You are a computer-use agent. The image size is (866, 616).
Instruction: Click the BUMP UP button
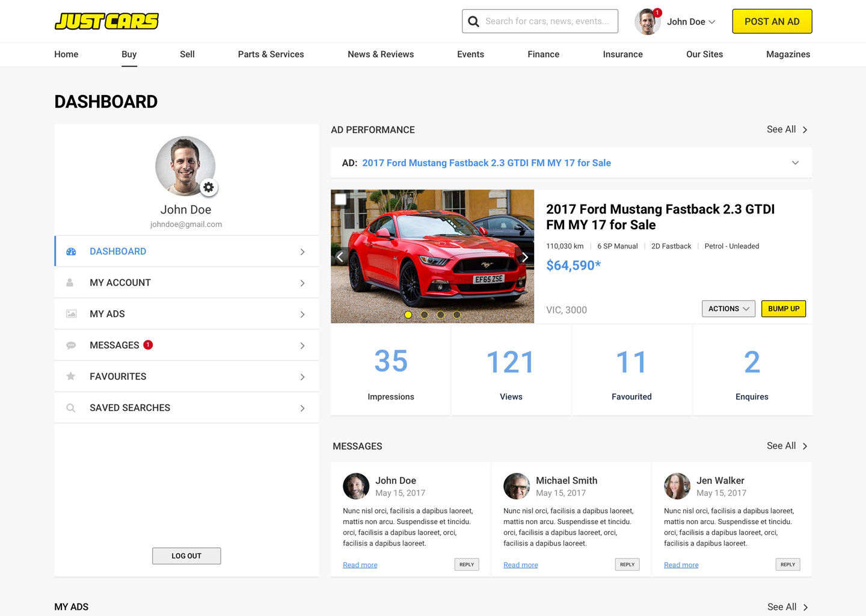784,309
